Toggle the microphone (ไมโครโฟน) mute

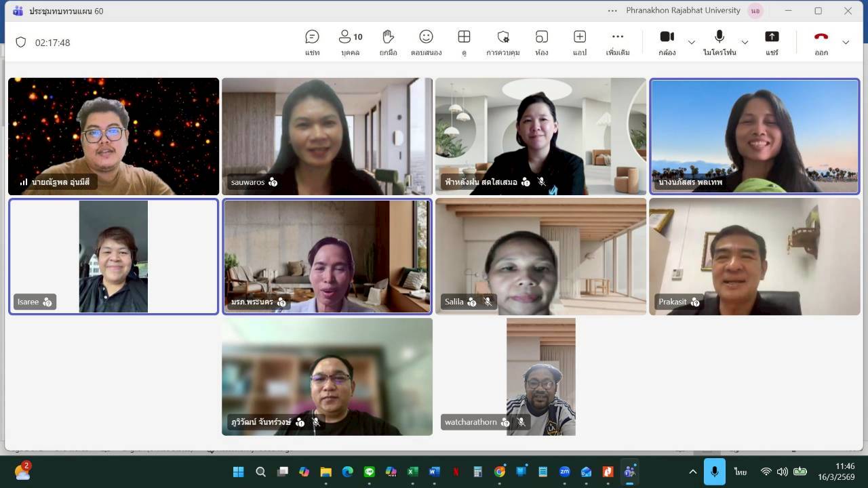point(719,42)
